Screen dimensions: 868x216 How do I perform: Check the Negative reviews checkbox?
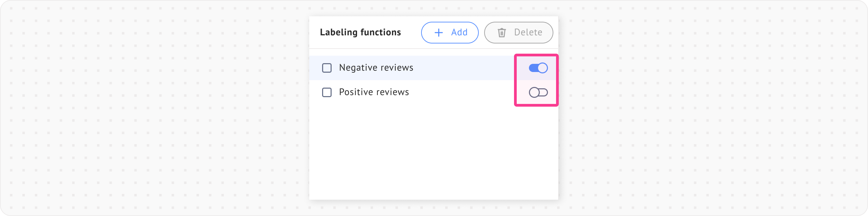pos(327,68)
